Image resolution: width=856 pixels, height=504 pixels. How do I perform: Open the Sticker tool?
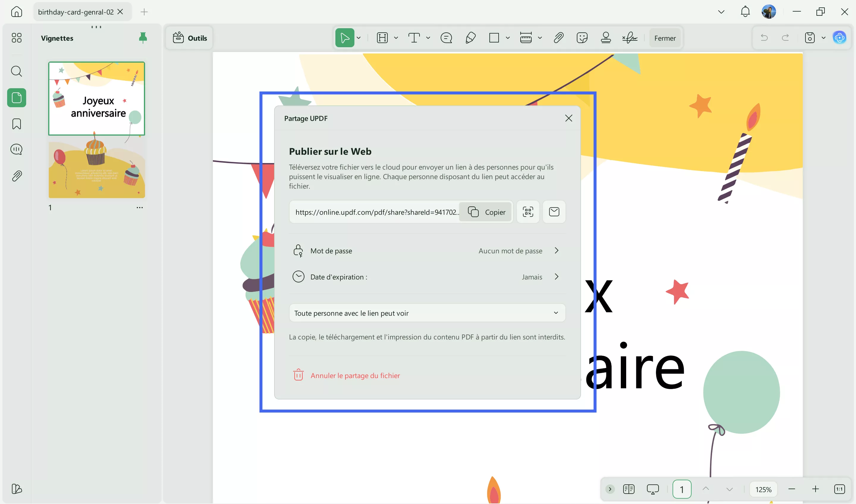click(582, 38)
